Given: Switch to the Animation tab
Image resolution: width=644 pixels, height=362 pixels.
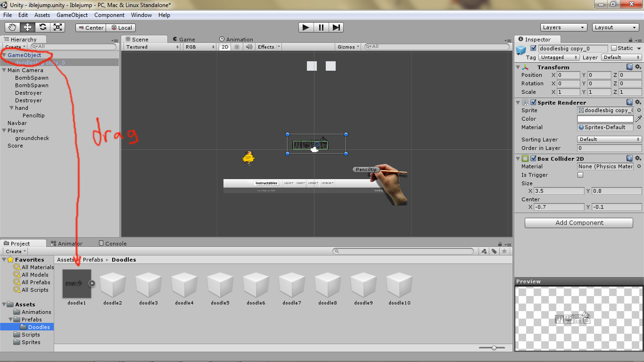Looking at the screenshot, I should click(236, 40).
